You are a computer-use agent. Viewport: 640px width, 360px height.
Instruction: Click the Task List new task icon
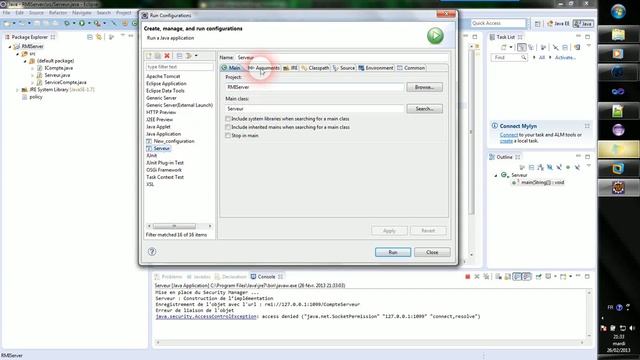click(x=504, y=47)
